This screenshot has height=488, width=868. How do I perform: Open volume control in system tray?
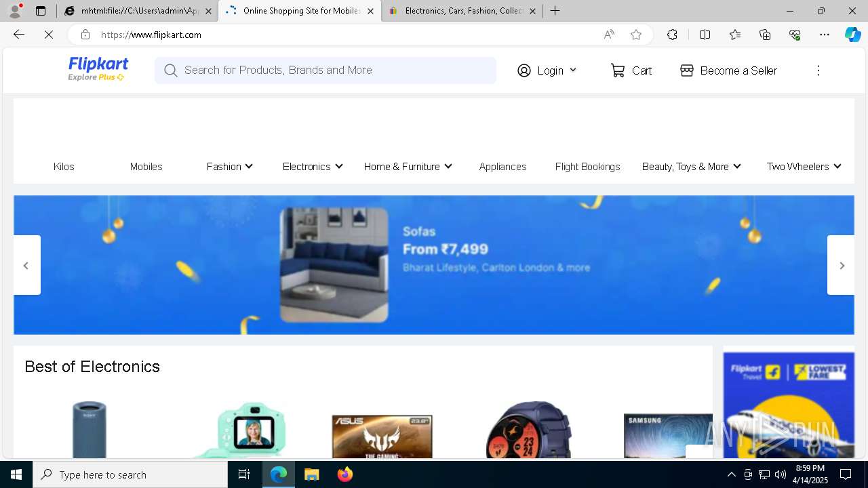coord(781,474)
